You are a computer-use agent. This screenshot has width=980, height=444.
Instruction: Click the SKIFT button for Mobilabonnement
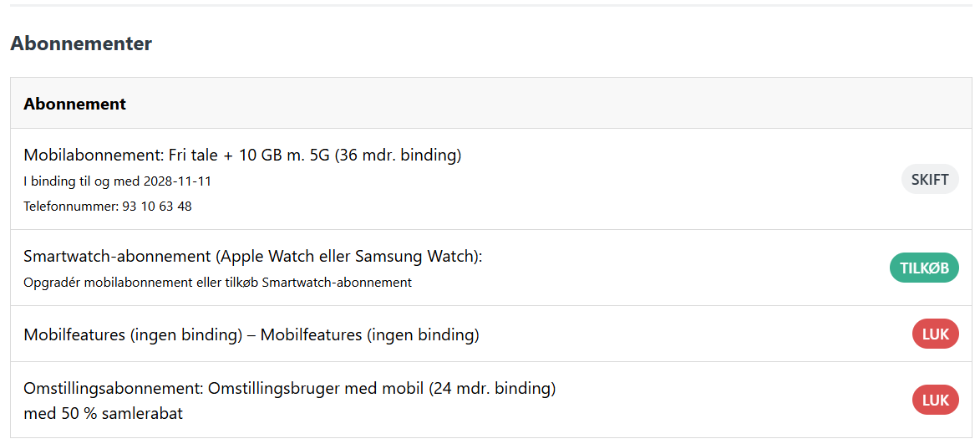tap(930, 180)
